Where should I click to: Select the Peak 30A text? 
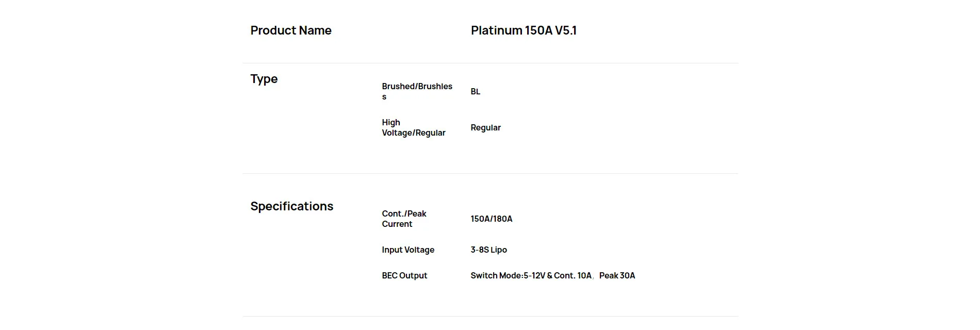coord(617,276)
